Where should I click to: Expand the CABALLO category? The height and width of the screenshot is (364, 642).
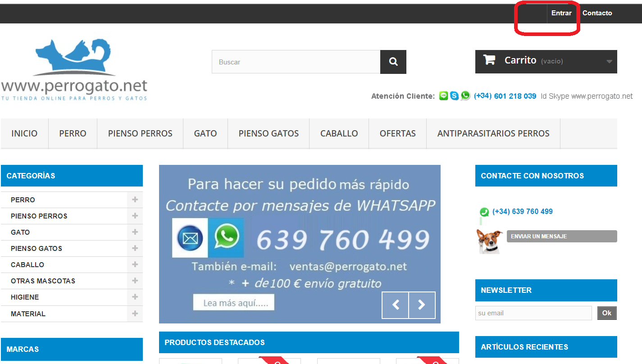coord(135,264)
